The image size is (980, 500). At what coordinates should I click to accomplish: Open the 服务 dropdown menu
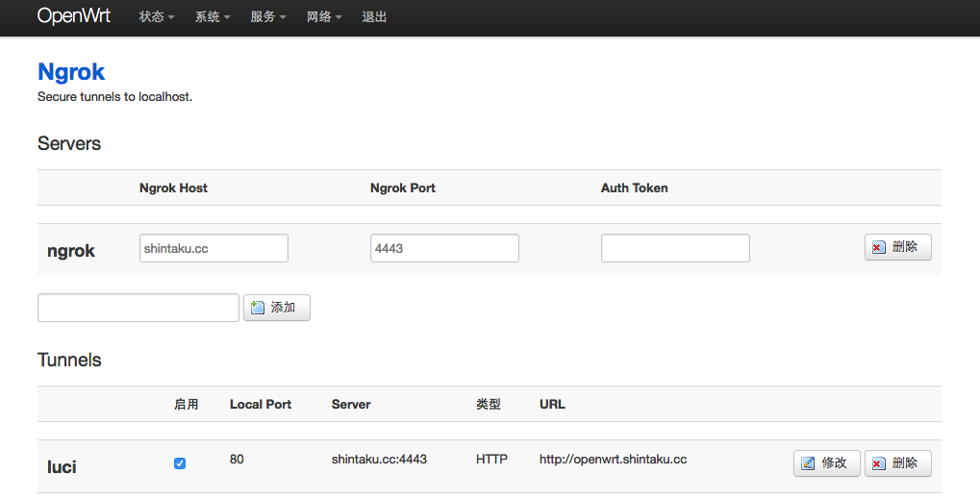click(x=268, y=17)
